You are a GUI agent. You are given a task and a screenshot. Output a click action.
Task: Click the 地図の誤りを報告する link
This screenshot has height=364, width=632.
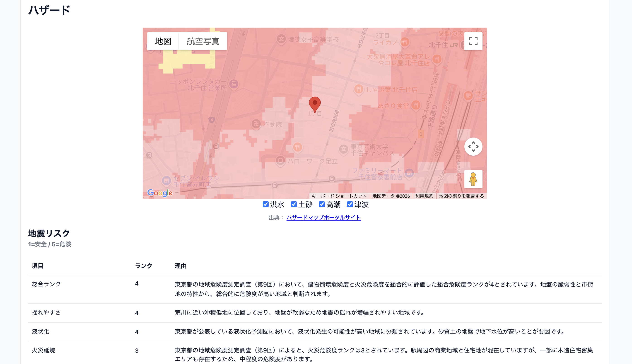coord(461,196)
